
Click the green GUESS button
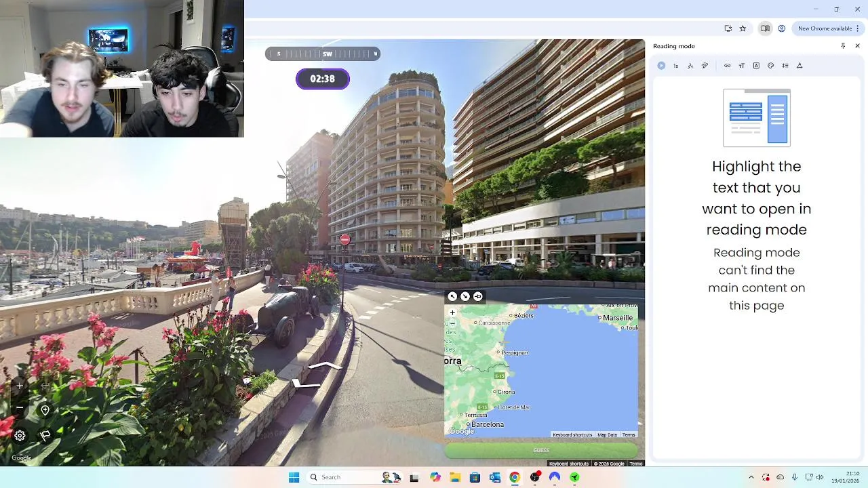click(541, 450)
